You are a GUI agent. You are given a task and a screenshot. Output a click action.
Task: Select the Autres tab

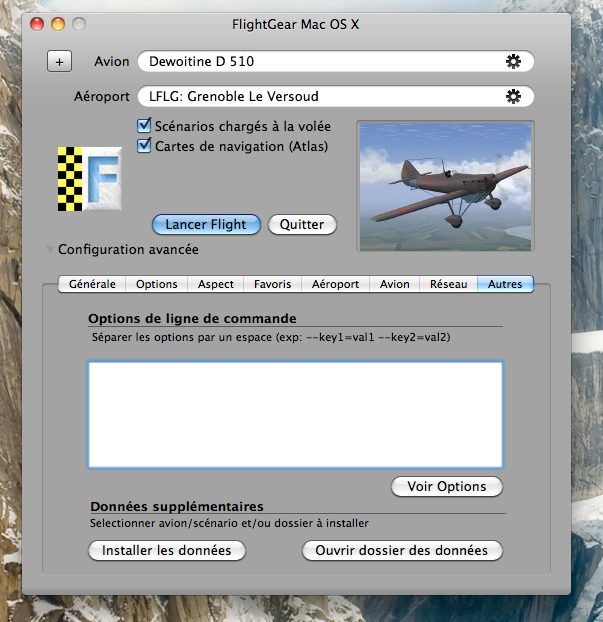pyautogui.click(x=505, y=284)
